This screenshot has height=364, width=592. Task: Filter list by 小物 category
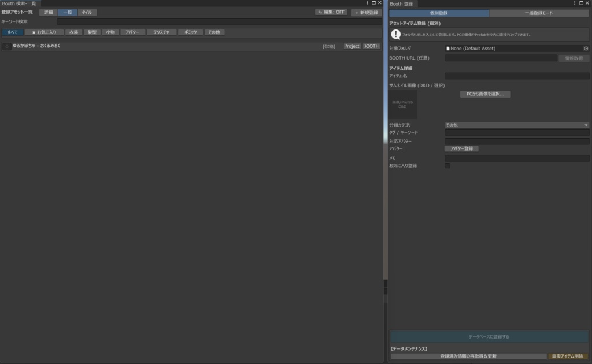(110, 32)
